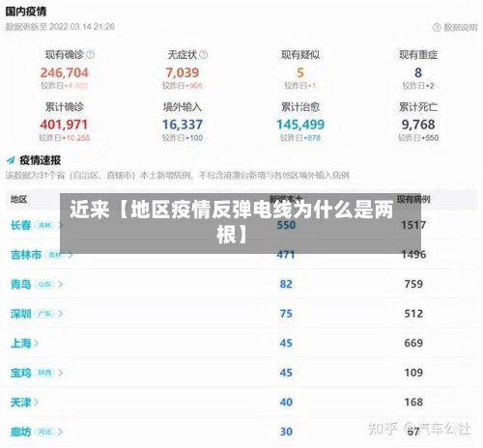
Task: Expand the chevron next to 深圳
Action: tap(60, 314)
